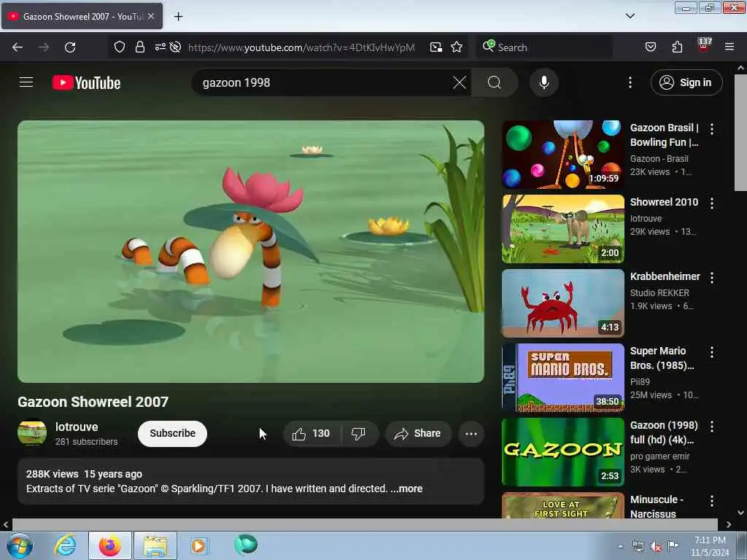Reload the page with refresh icon

[x=70, y=47]
